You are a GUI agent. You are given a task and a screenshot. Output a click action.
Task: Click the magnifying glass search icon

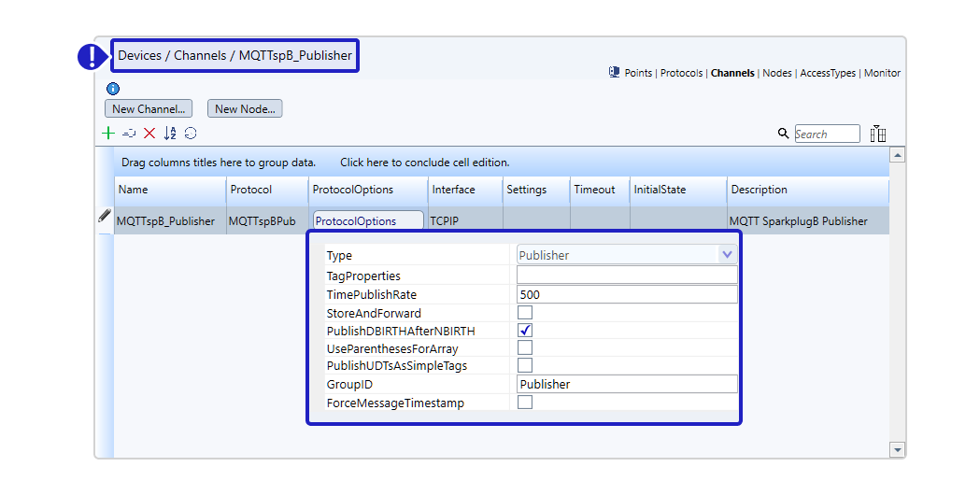click(783, 134)
